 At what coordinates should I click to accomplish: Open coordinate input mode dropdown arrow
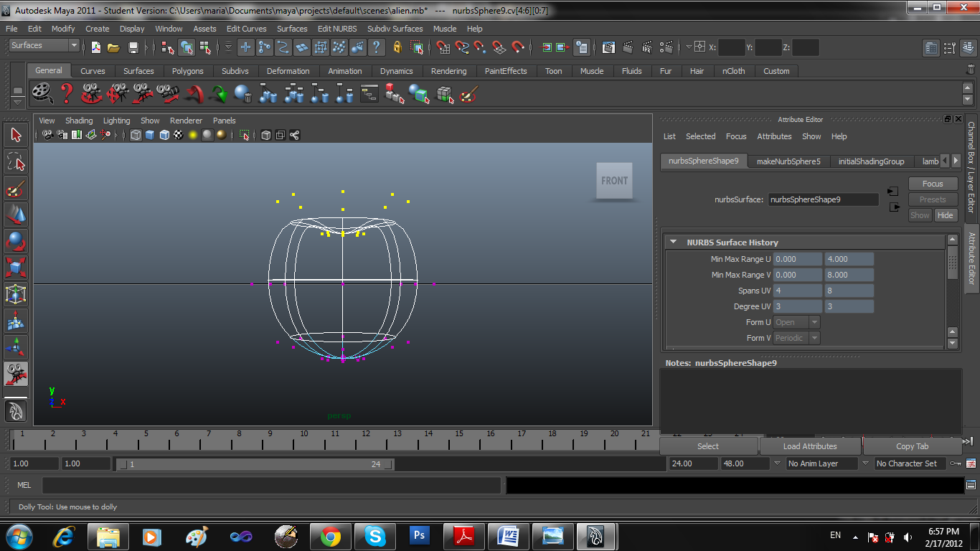click(689, 47)
